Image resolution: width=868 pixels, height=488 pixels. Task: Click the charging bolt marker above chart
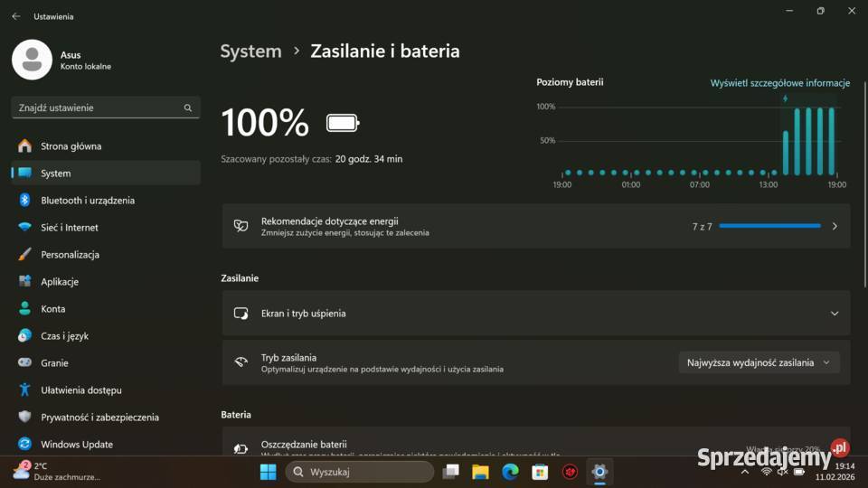(x=785, y=99)
